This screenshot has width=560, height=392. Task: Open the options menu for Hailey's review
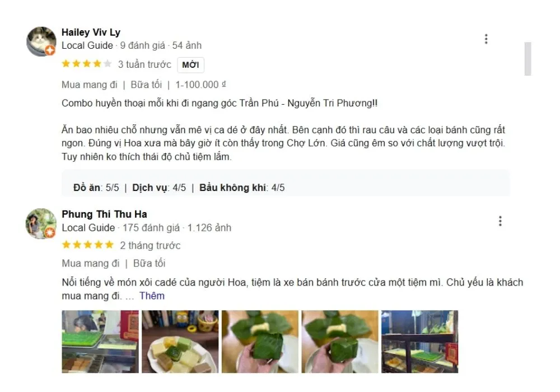pyautogui.click(x=486, y=38)
